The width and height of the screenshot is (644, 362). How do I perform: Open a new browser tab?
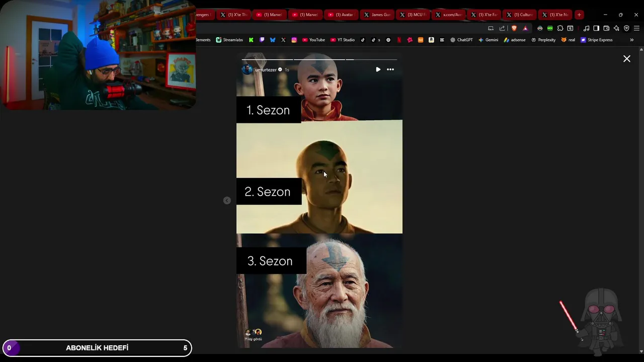click(x=579, y=15)
